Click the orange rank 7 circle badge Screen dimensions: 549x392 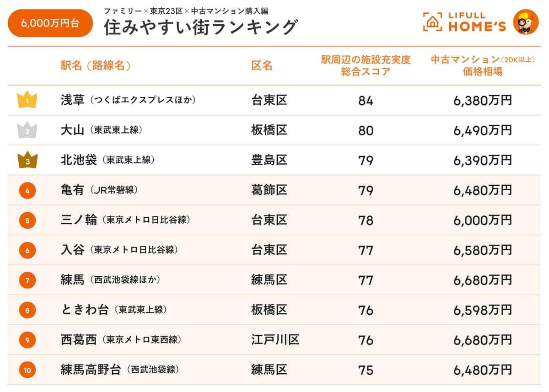(x=27, y=280)
